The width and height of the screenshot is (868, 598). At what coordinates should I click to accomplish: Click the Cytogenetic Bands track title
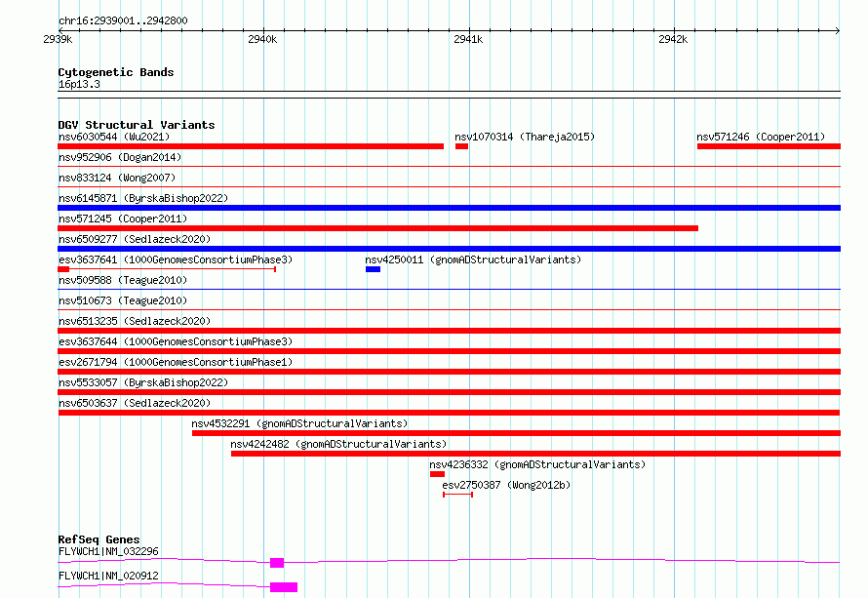(116, 72)
